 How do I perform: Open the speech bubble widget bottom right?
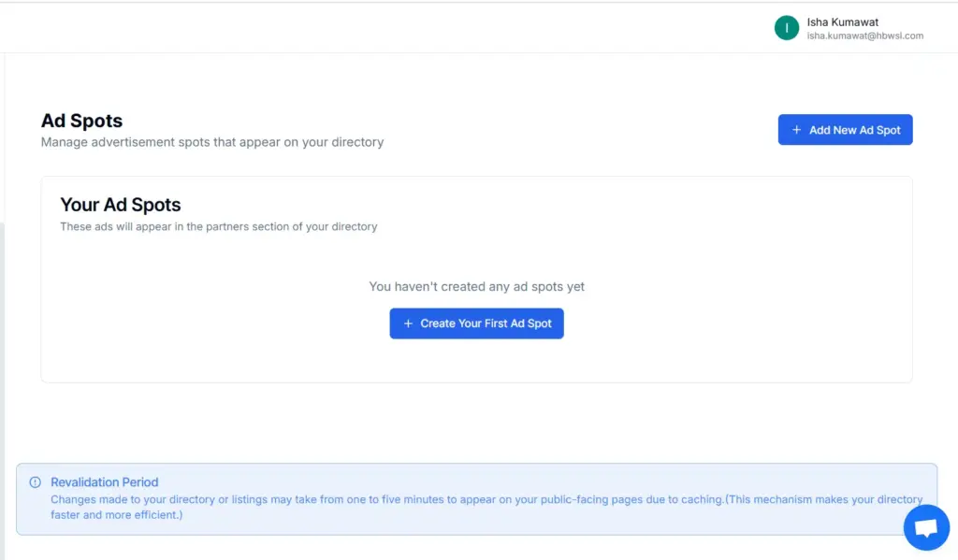click(926, 527)
